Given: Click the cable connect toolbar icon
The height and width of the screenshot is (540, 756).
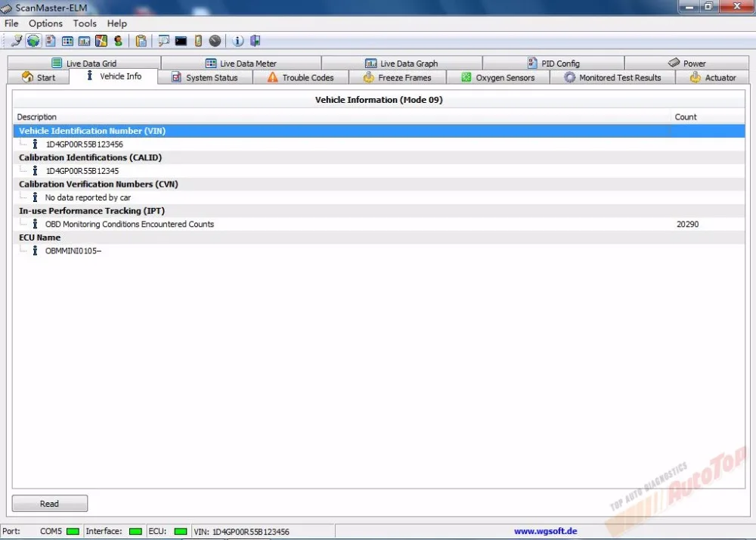Looking at the screenshot, I should [x=17, y=41].
